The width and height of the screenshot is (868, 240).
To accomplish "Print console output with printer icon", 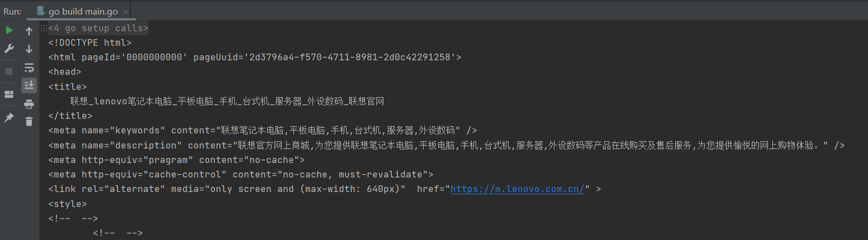I will [29, 104].
